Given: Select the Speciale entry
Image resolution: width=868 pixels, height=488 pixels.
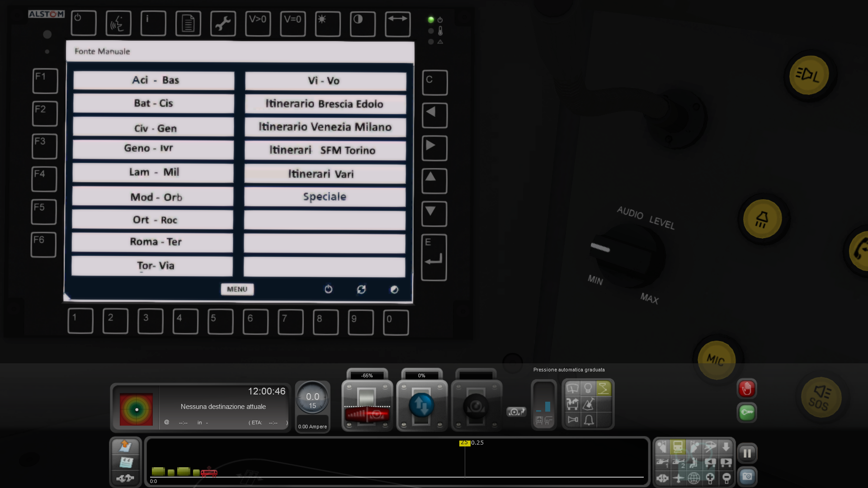Looking at the screenshot, I should pos(325,197).
